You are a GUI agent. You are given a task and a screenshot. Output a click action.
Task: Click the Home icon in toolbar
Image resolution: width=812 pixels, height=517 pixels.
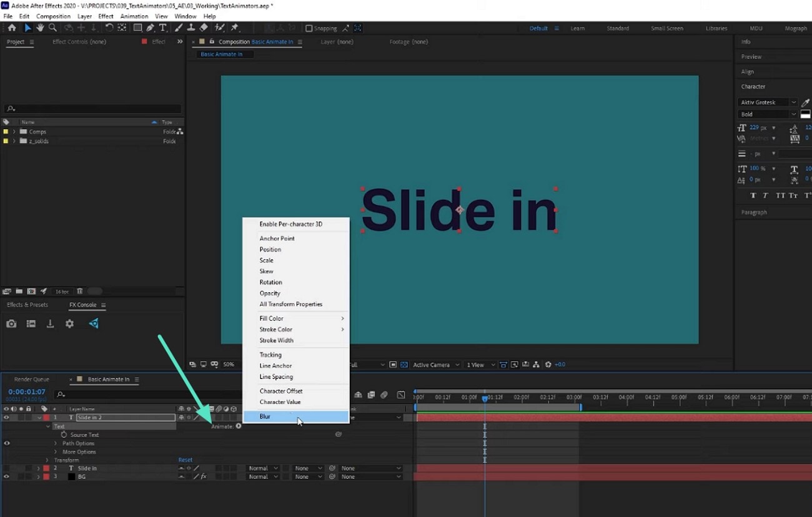(12, 28)
